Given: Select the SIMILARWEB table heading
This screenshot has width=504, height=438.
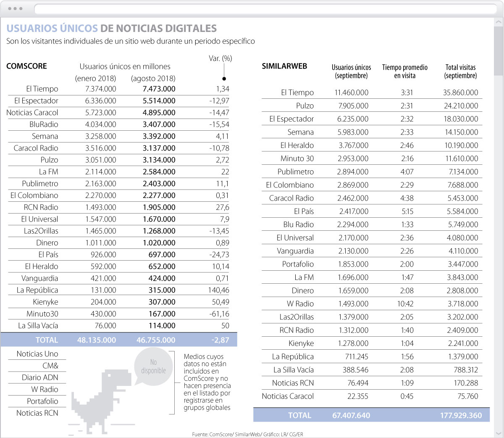Looking at the screenshot, I should coord(284,66).
